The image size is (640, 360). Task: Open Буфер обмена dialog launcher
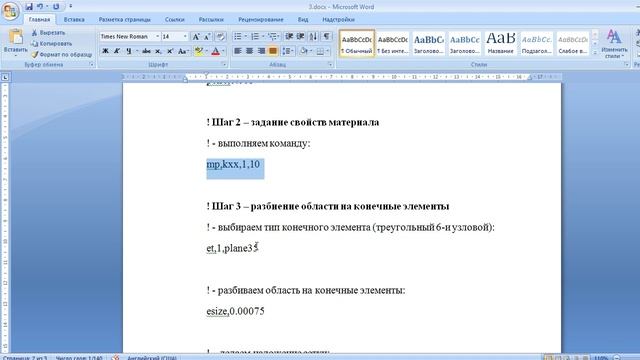point(92,64)
